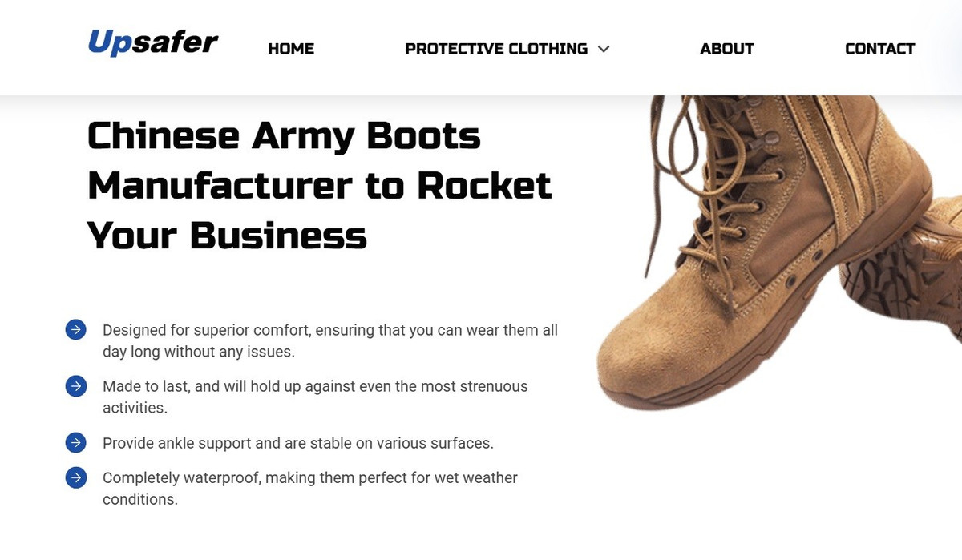Open the CONTACT page link

tap(879, 49)
